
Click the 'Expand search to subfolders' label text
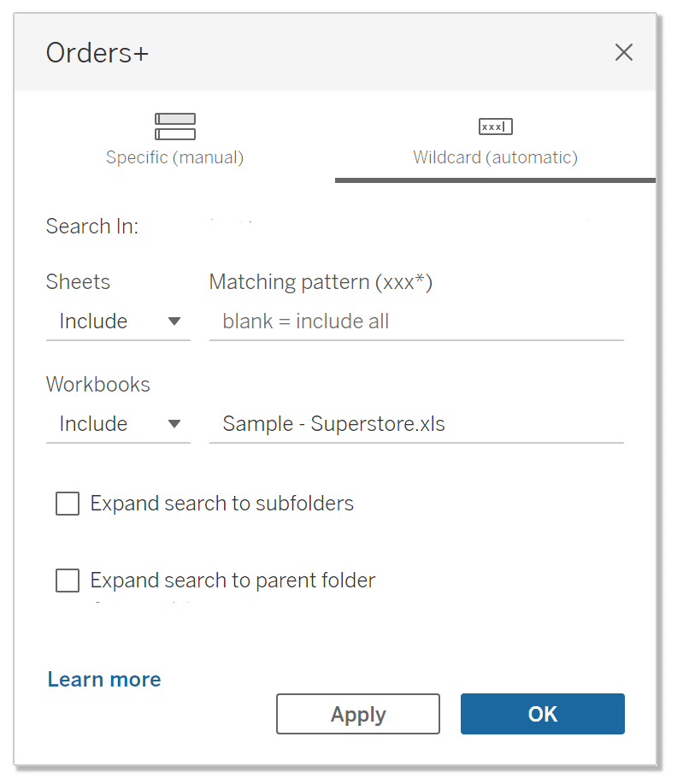(222, 503)
